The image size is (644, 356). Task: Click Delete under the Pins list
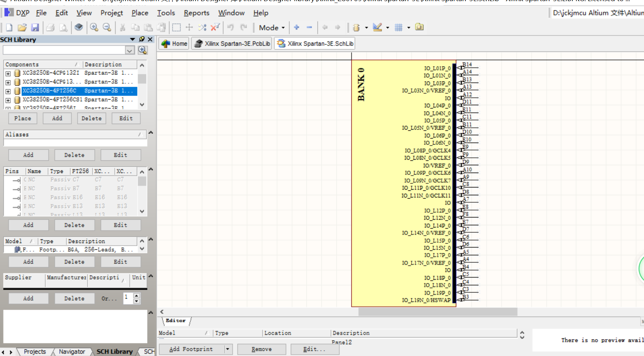click(74, 225)
